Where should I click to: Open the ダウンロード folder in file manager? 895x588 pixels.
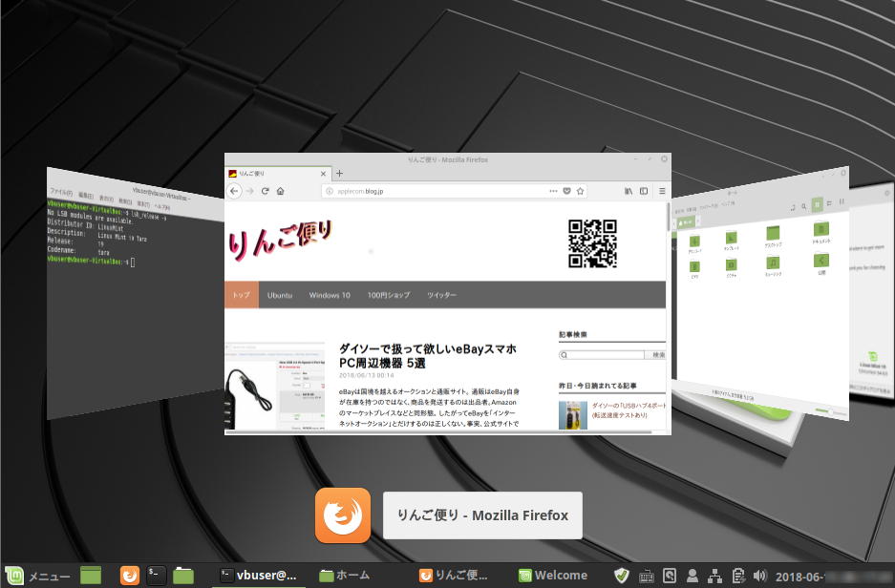pos(694,244)
